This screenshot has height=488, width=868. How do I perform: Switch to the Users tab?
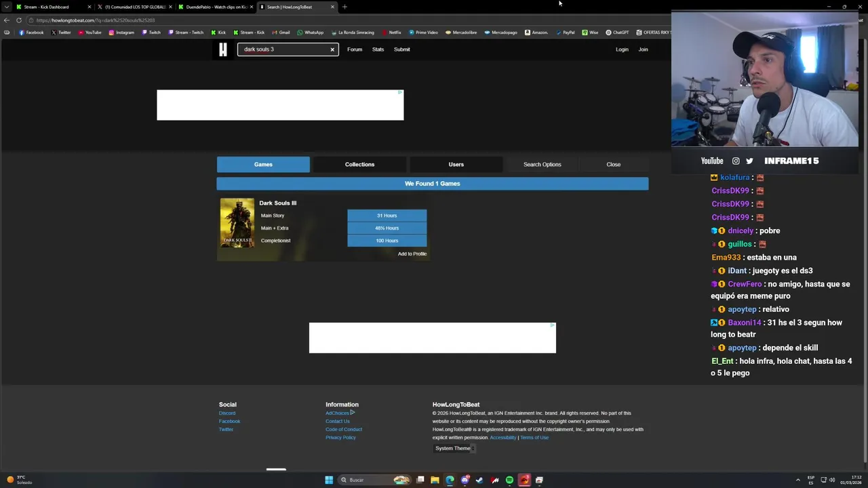click(456, 164)
